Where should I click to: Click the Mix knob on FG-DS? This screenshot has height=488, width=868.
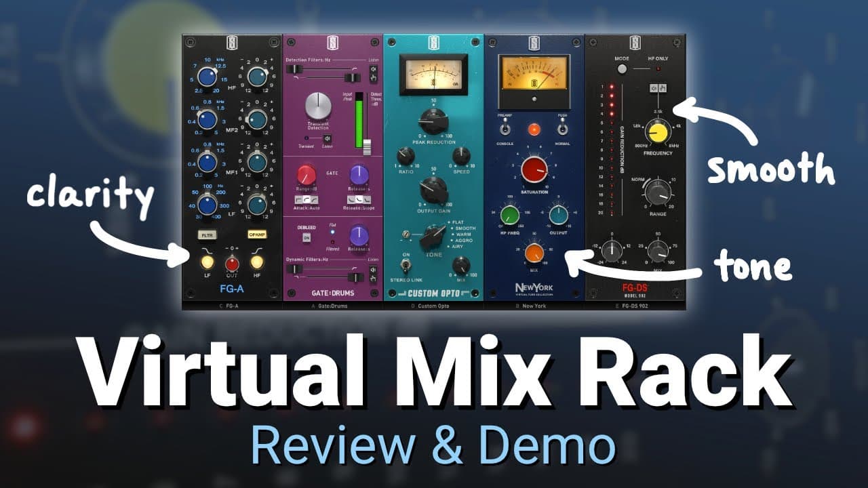point(658,251)
